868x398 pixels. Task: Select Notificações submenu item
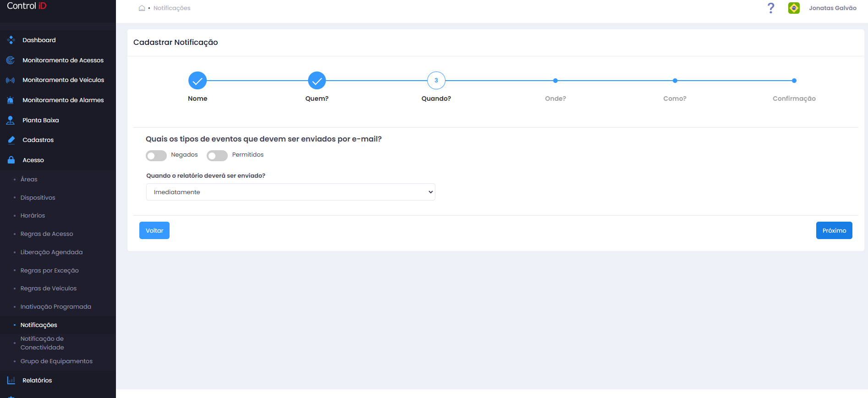click(x=39, y=325)
